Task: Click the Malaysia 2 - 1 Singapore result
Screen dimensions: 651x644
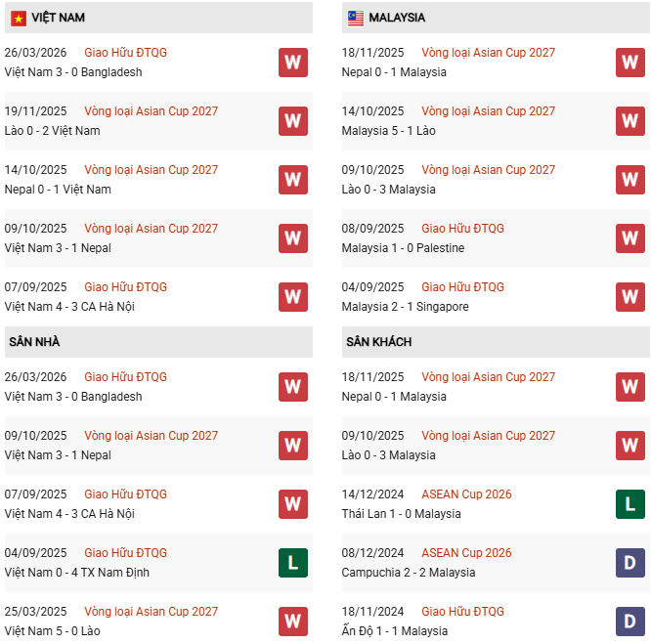Action: [405, 307]
